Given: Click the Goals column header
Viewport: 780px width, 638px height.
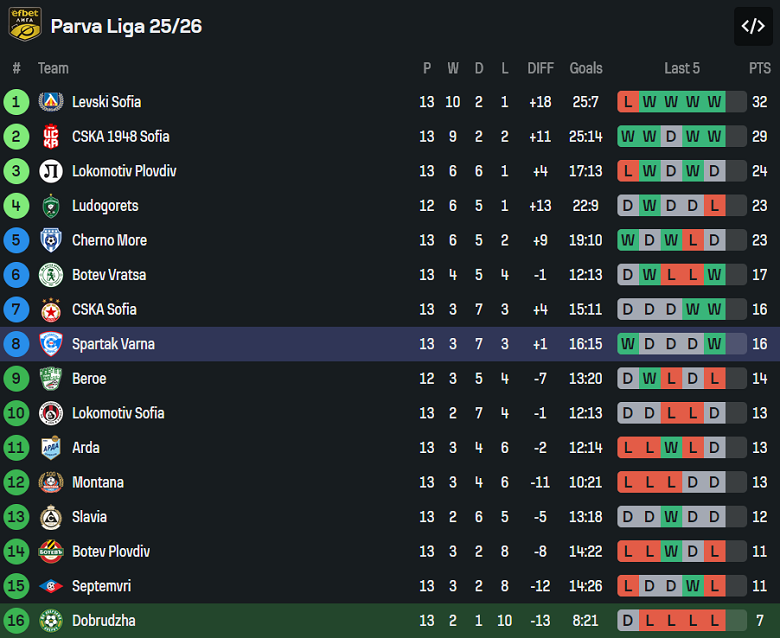Looking at the screenshot, I should click(x=586, y=68).
